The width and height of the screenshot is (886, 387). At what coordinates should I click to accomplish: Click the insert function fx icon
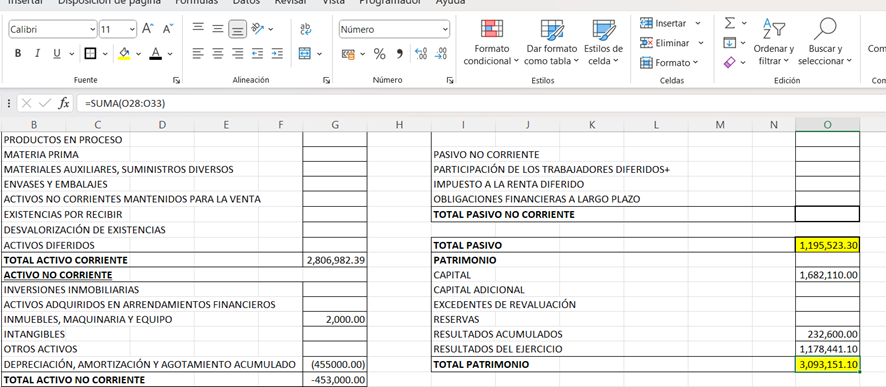[x=64, y=103]
